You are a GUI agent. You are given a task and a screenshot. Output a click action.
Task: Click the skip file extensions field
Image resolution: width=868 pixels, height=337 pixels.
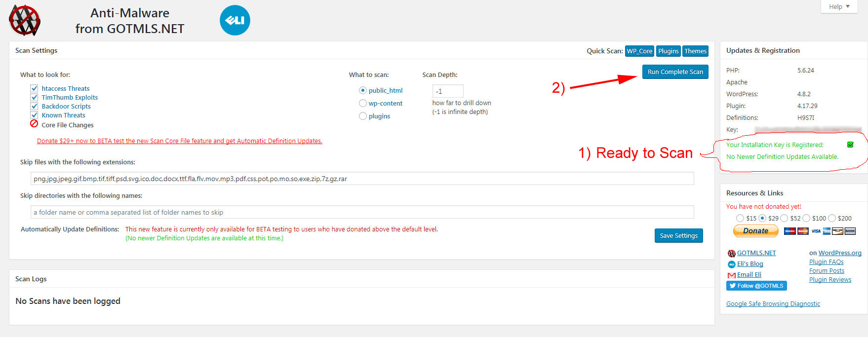click(x=362, y=179)
